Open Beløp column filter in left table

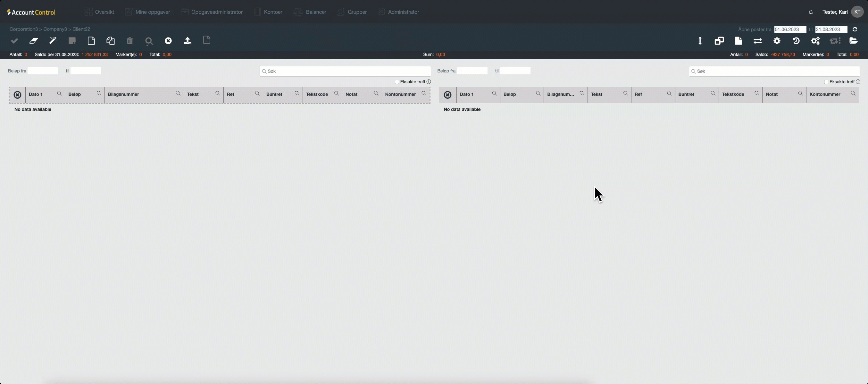(x=99, y=93)
